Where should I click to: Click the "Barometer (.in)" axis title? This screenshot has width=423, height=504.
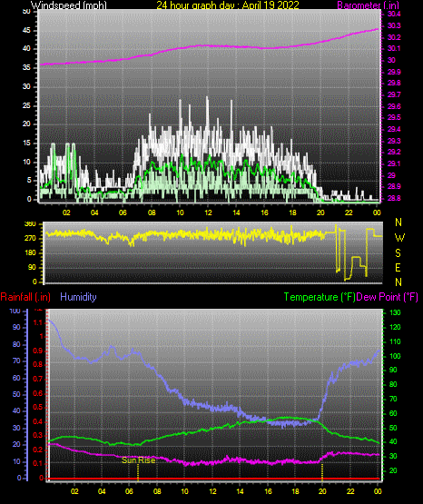click(368, 5)
